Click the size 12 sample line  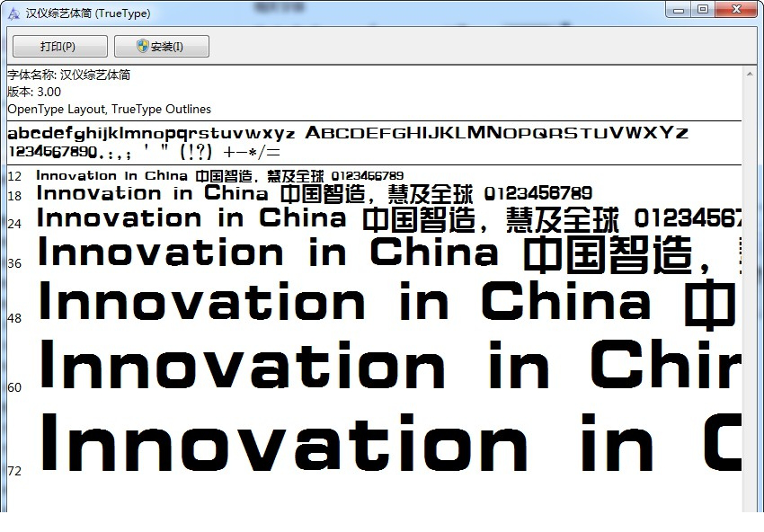219,175
